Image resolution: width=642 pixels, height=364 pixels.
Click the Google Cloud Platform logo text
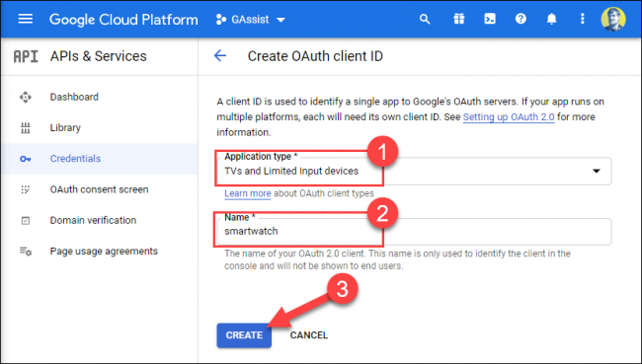tap(123, 20)
